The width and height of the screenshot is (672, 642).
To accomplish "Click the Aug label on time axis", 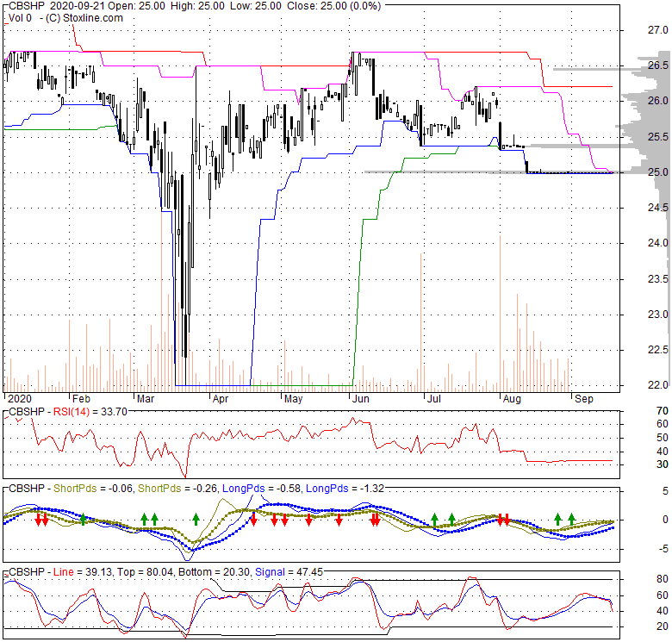I will 512,399.
